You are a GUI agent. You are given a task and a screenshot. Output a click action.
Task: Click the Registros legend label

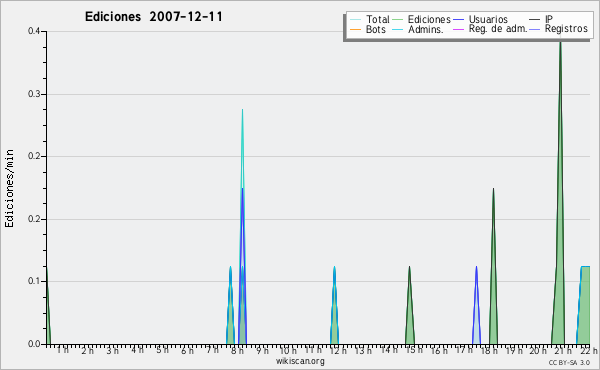click(x=566, y=29)
